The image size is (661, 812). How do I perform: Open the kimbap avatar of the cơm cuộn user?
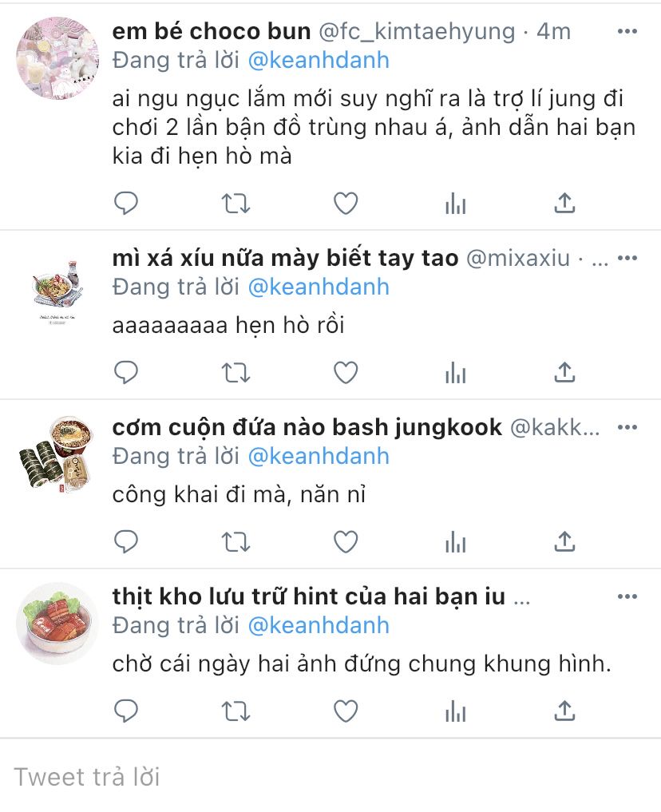point(57,454)
